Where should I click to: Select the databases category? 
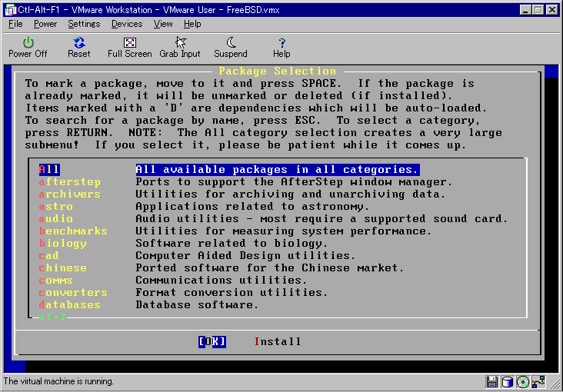point(70,305)
